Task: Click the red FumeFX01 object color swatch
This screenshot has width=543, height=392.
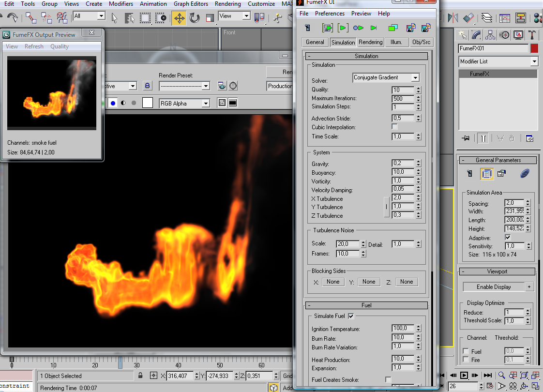Action: (x=534, y=48)
